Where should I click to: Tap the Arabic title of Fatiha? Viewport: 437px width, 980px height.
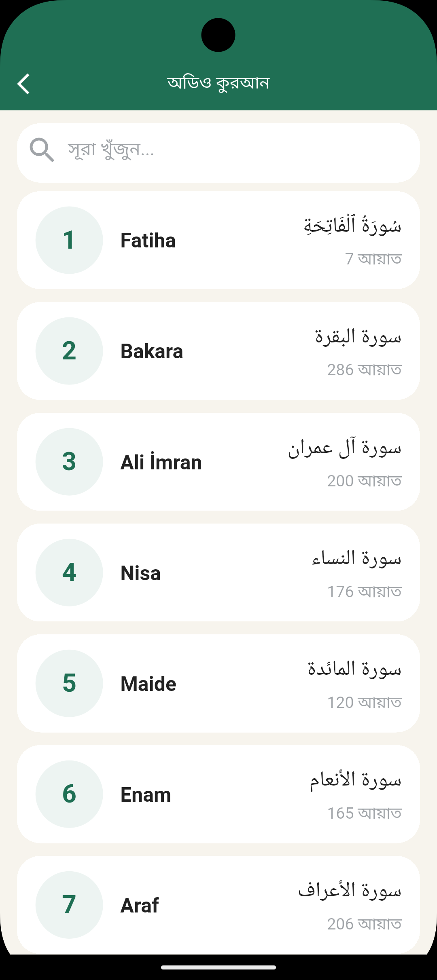tap(352, 226)
